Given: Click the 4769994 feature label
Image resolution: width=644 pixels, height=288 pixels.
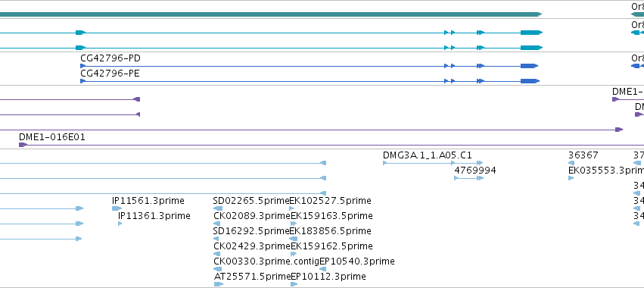Looking at the screenshot, I should click(475, 171).
